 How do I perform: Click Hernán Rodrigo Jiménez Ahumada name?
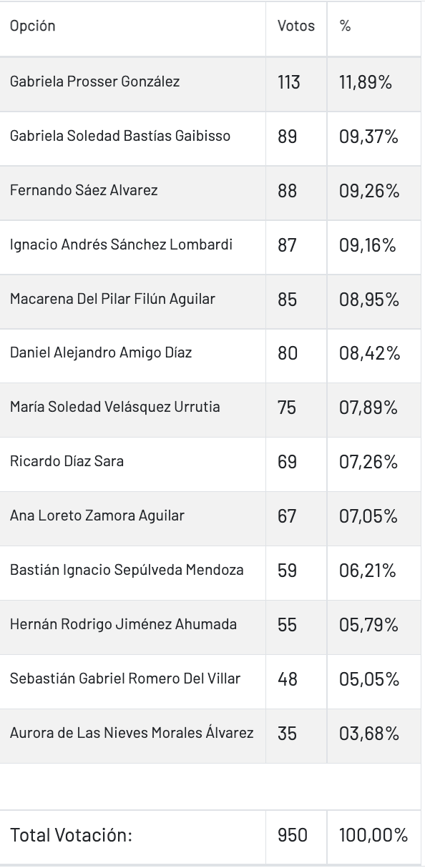tap(123, 624)
